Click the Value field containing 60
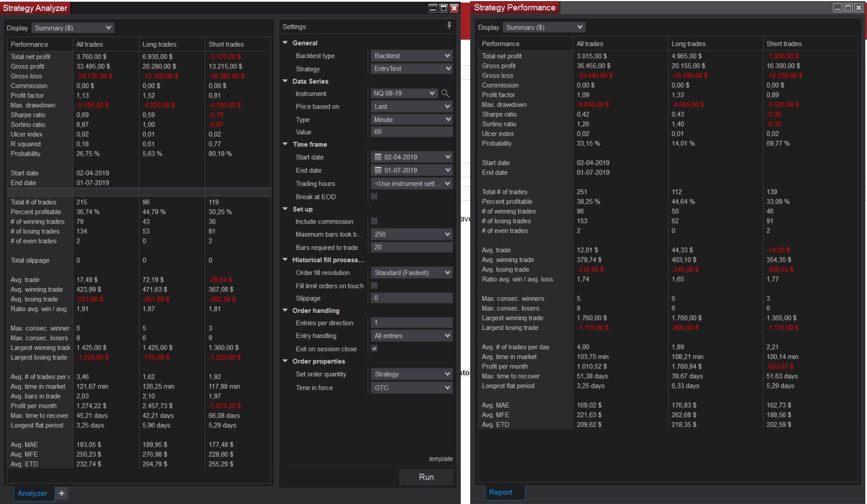 [412, 132]
